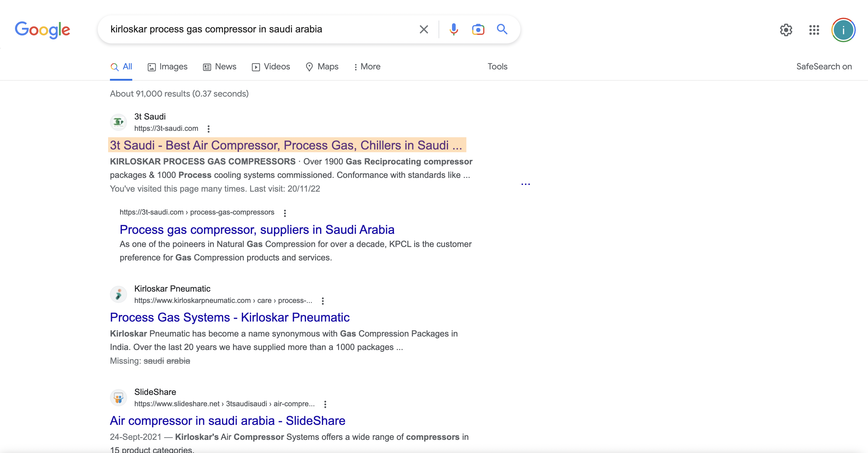
Task: Select the All results tab
Action: pyautogui.click(x=121, y=67)
